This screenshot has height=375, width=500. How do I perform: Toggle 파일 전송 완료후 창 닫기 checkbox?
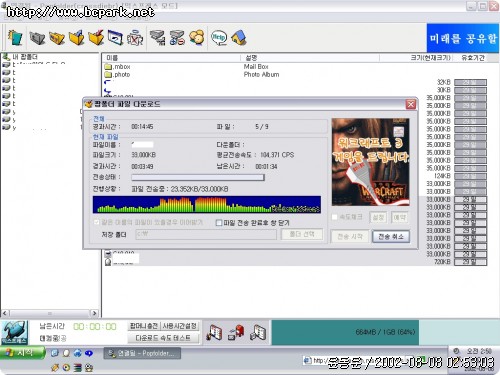click(x=219, y=223)
